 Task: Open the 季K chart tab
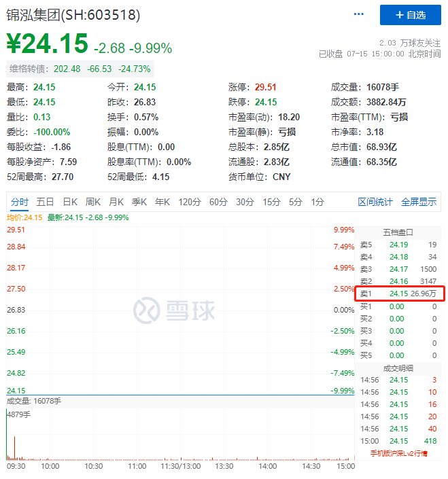tap(139, 202)
